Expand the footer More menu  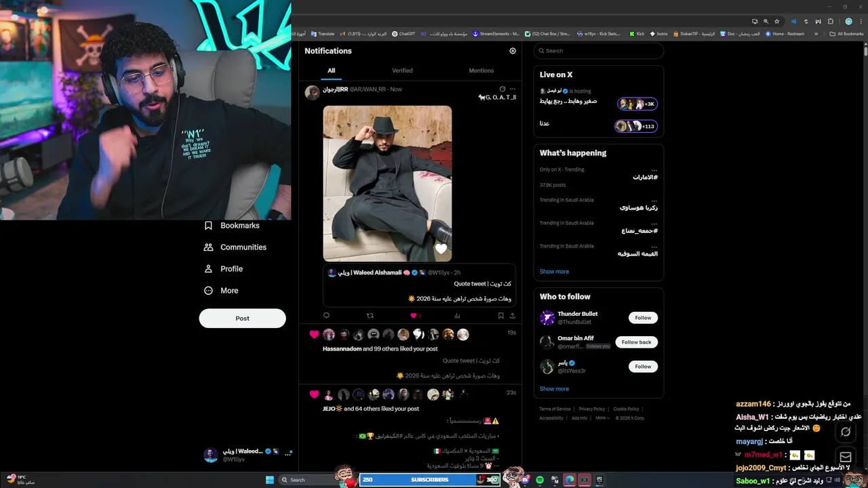point(602,418)
